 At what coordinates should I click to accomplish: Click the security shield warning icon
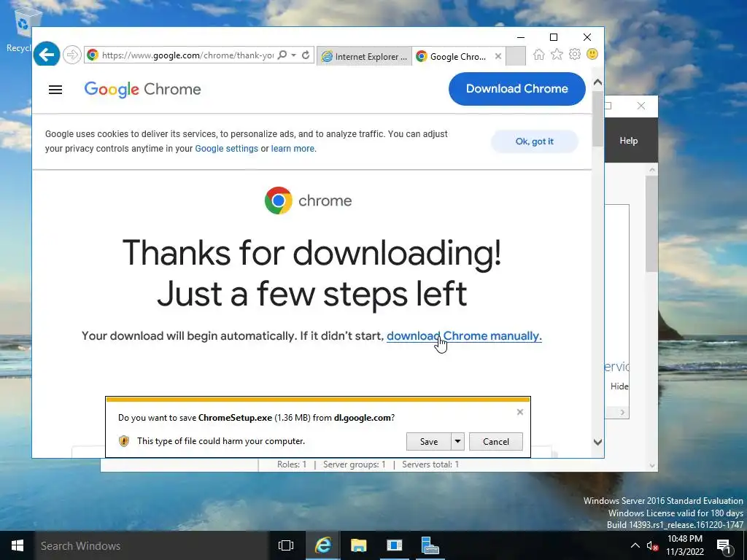click(124, 441)
